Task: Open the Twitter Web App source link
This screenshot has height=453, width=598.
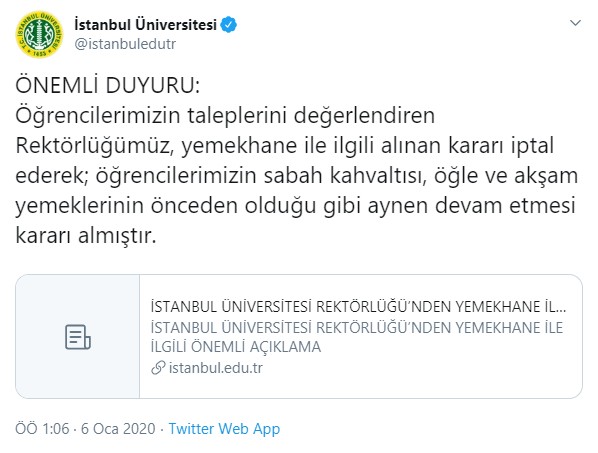Action: point(224,429)
